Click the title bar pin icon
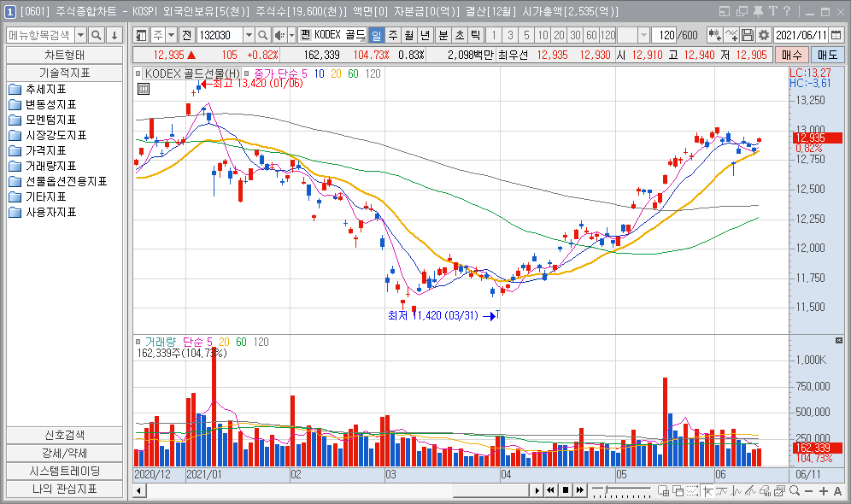Image resolution: width=851 pixels, height=504 pixels. pos(758,11)
